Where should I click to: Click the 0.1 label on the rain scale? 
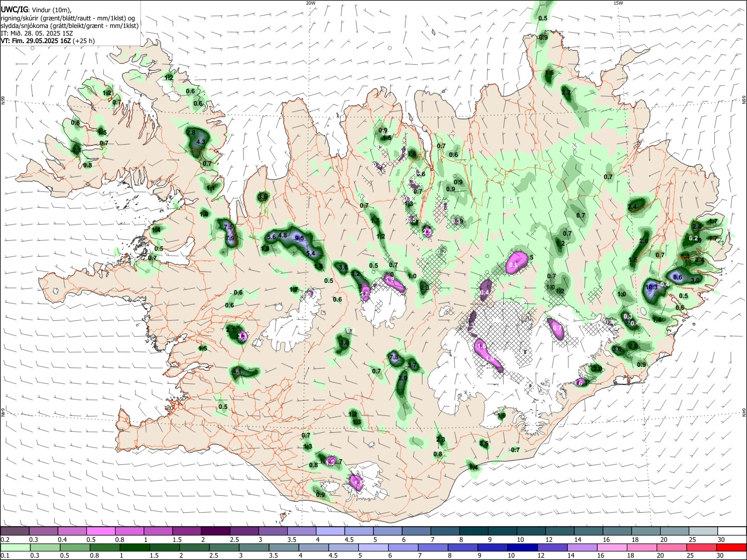[x=4, y=556]
